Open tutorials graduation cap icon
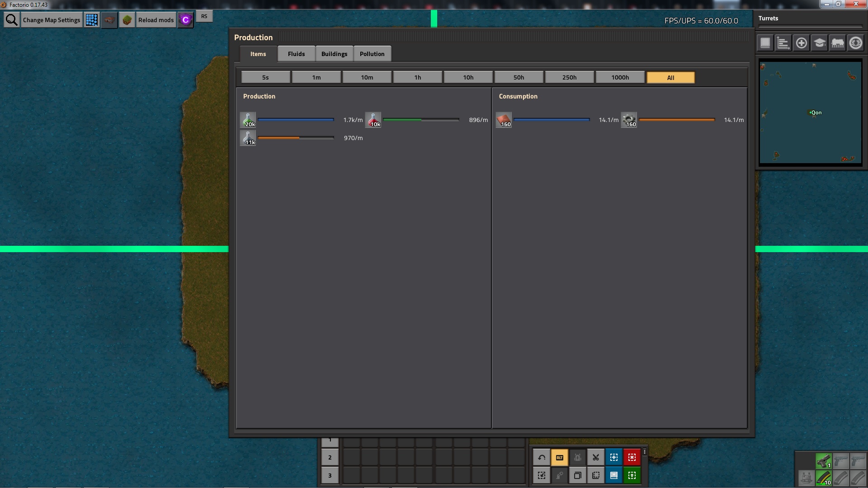Image resolution: width=868 pixels, height=488 pixels. point(820,43)
